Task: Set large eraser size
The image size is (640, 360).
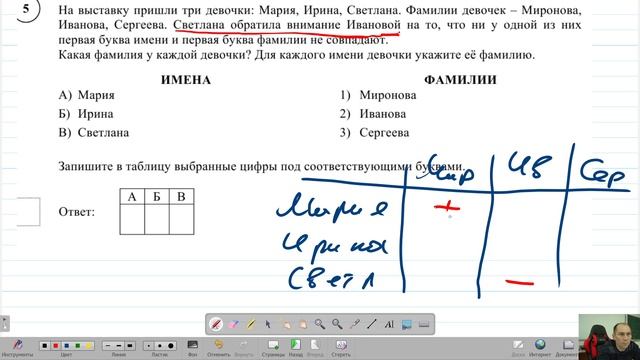Action: tap(171, 346)
